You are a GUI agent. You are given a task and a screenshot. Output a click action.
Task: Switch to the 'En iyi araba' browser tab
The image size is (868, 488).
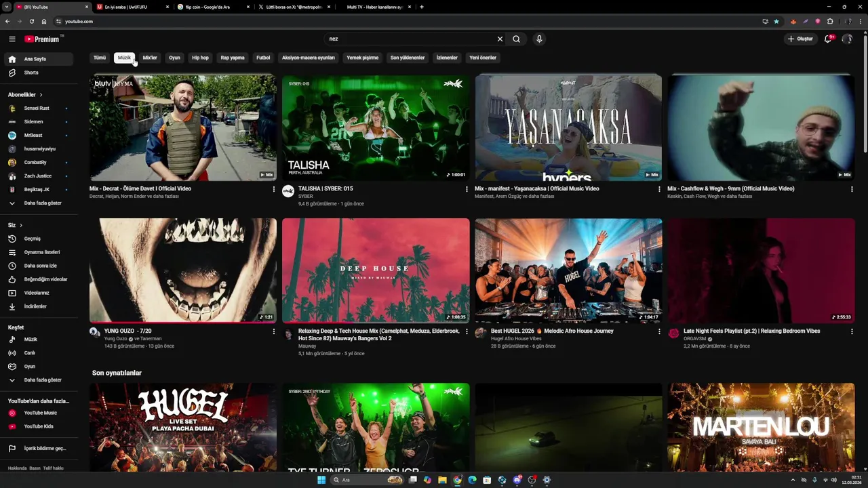click(x=133, y=7)
